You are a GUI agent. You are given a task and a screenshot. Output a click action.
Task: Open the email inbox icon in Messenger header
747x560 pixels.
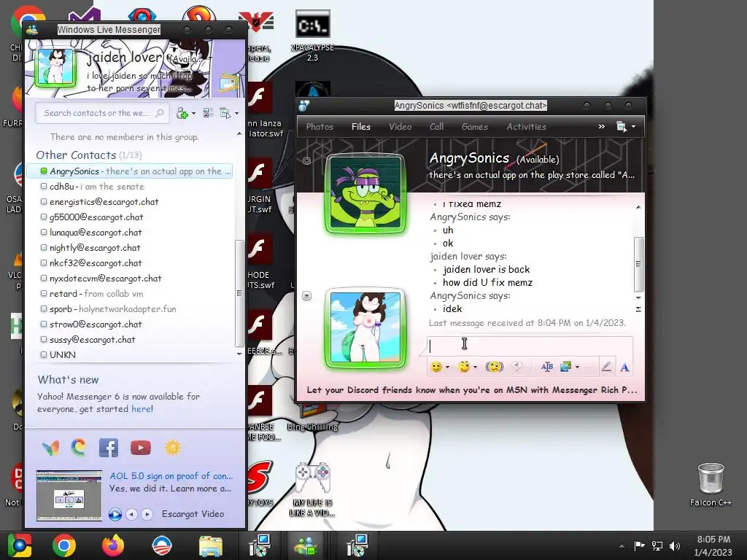click(x=228, y=82)
